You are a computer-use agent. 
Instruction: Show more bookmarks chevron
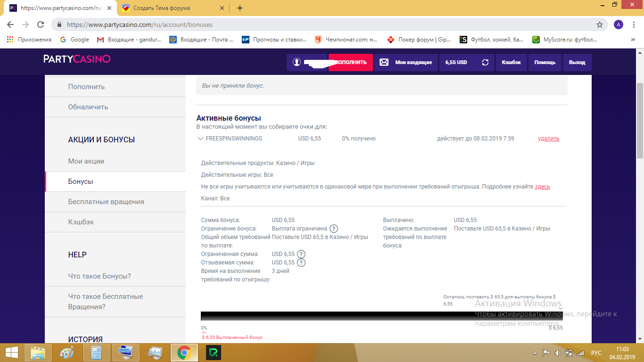tap(633, 40)
